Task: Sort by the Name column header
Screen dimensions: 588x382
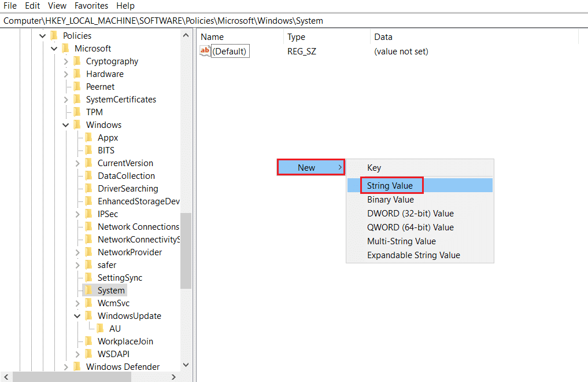Action: 240,37
